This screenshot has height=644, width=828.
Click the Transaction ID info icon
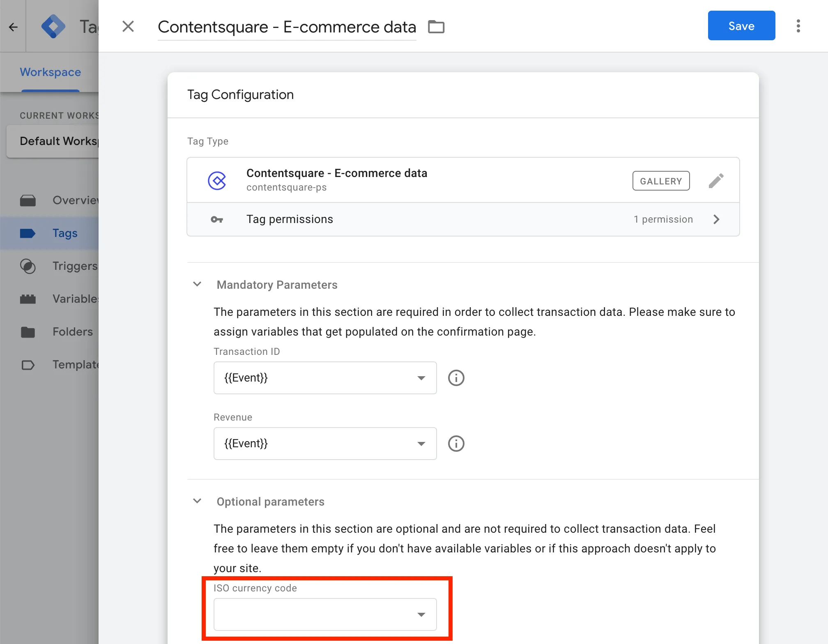(456, 378)
